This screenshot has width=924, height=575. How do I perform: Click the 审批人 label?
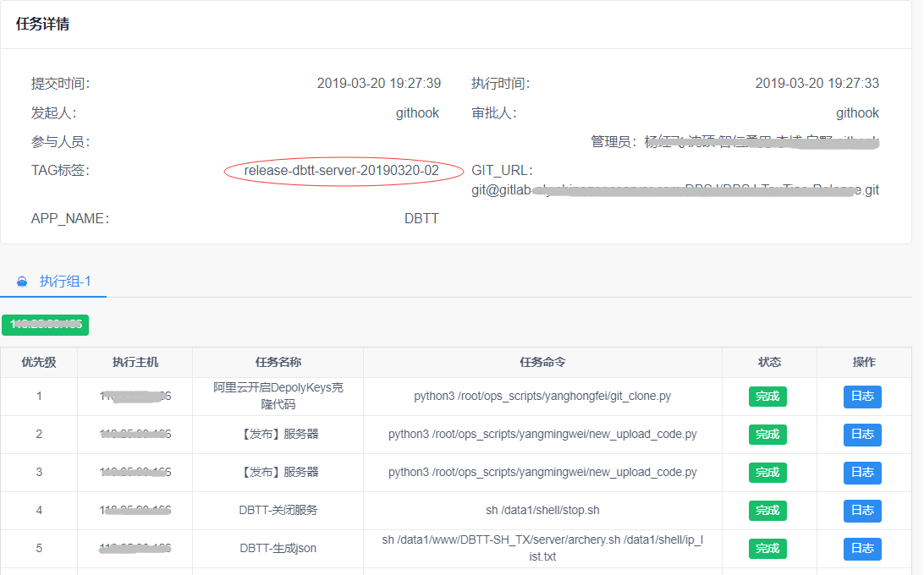494,113
